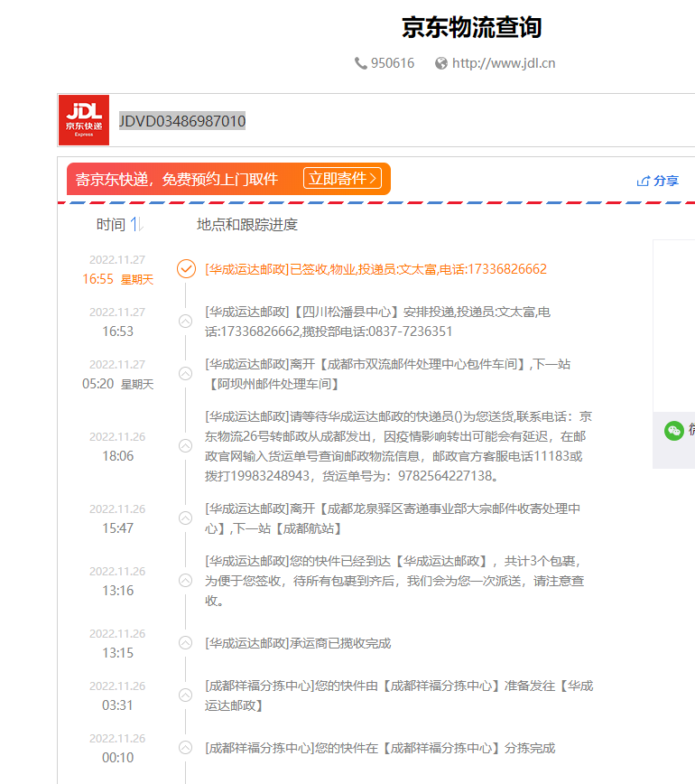Click the timeline marker for 16:53
This screenshot has height=784, width=695.
click(185, 321)
